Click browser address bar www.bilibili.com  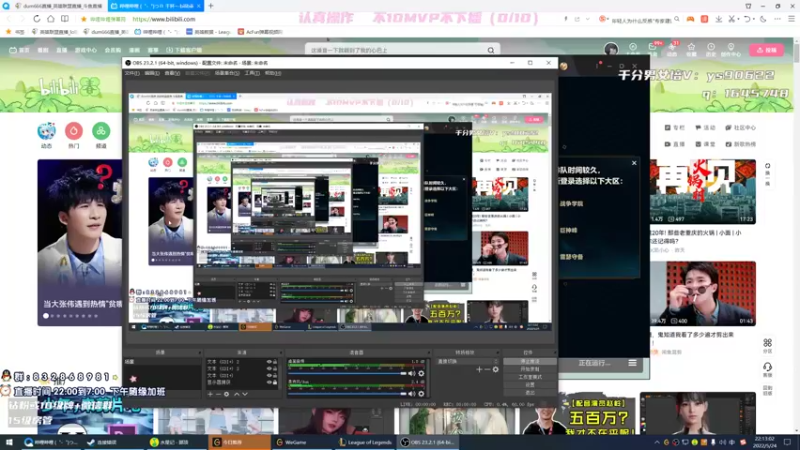[x=164, y=19]
